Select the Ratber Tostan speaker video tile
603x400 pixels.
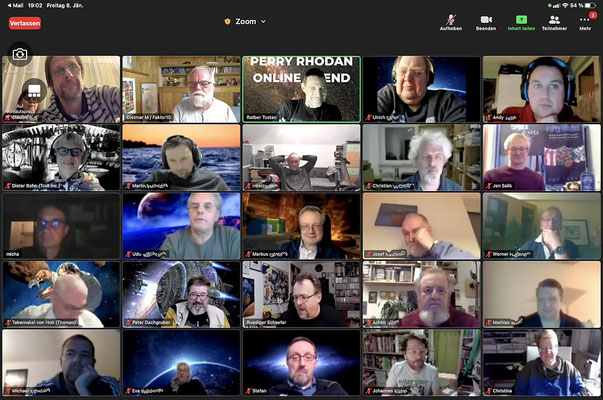tap(302, 89)
